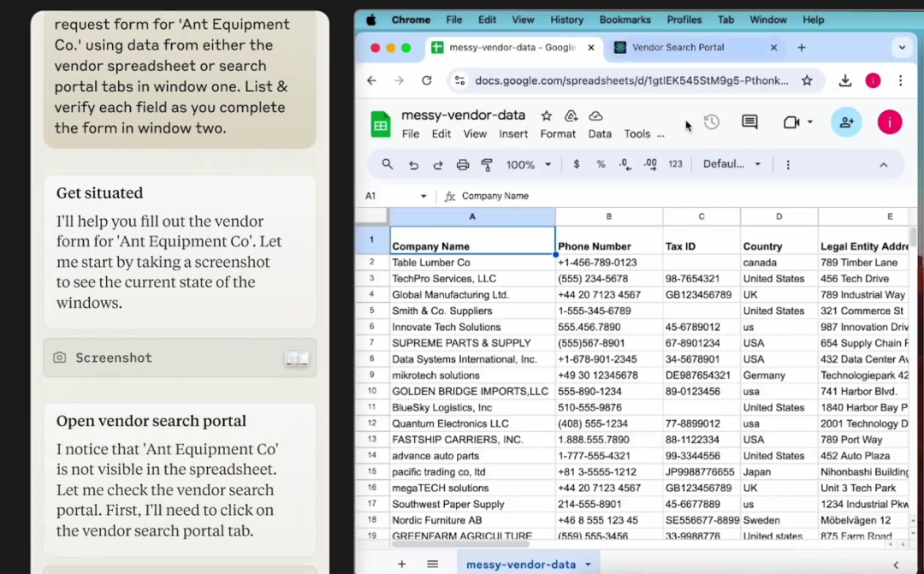
Task: Increase decimal places
Action: click(650, 165)
